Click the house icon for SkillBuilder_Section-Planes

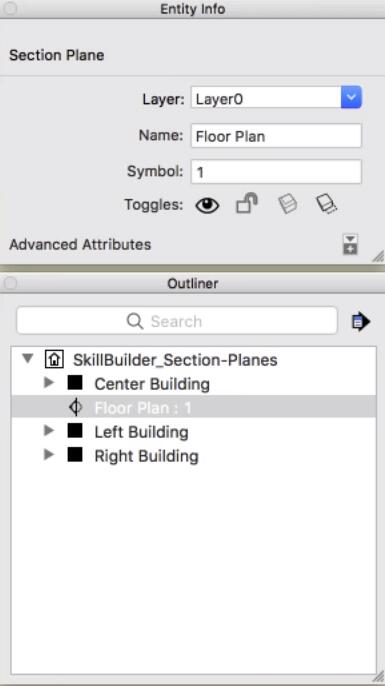[x=54, y=360]
